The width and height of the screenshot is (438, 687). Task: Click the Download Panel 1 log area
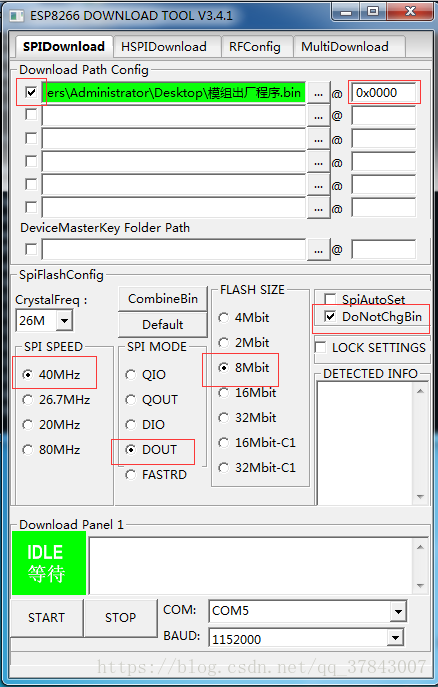[252, 566]
